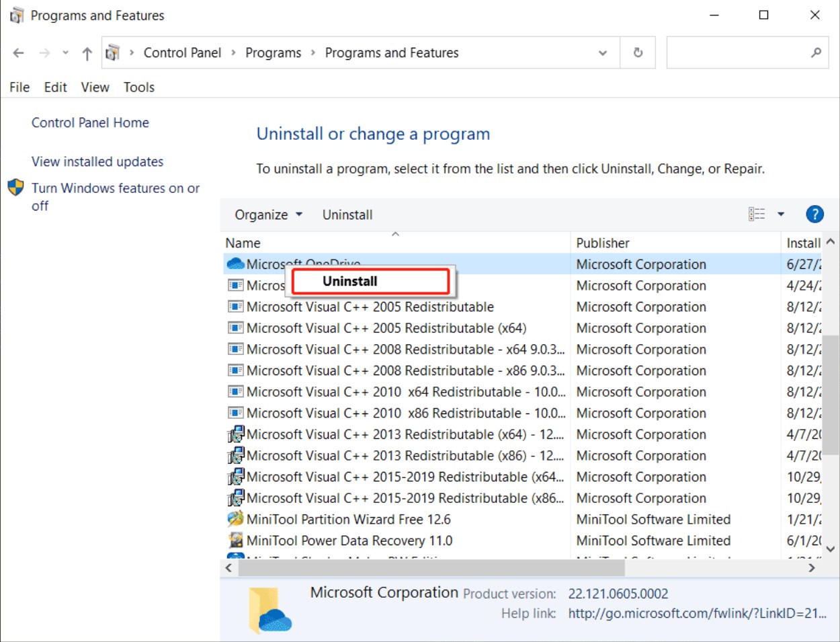The image size is (840, 642).
Task: Expand the view options dropdown arrow
Action: [x=781, y=214]
